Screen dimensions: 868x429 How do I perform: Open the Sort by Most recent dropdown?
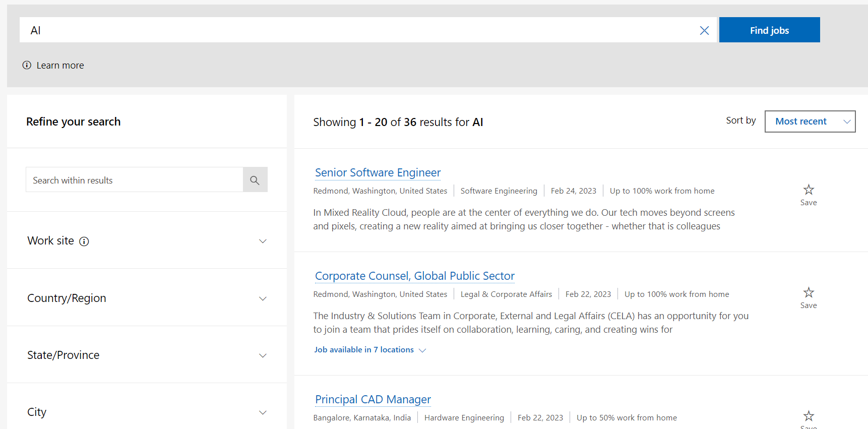tap(810, 121)
